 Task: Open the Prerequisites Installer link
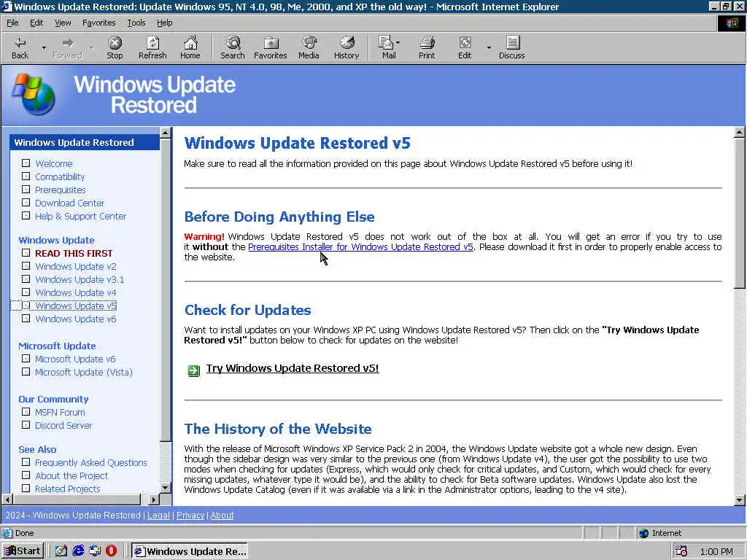click(360, 246)
